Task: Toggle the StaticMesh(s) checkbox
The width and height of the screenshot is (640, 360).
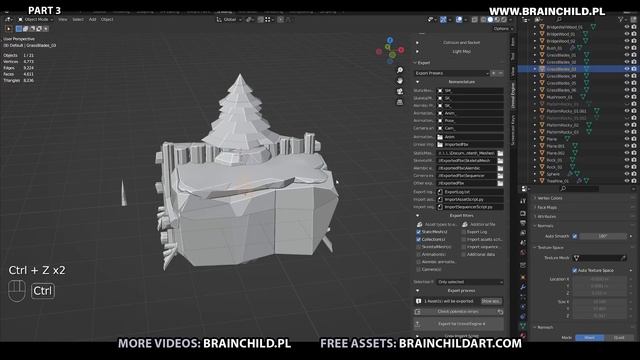Action: tap(418, 232)
